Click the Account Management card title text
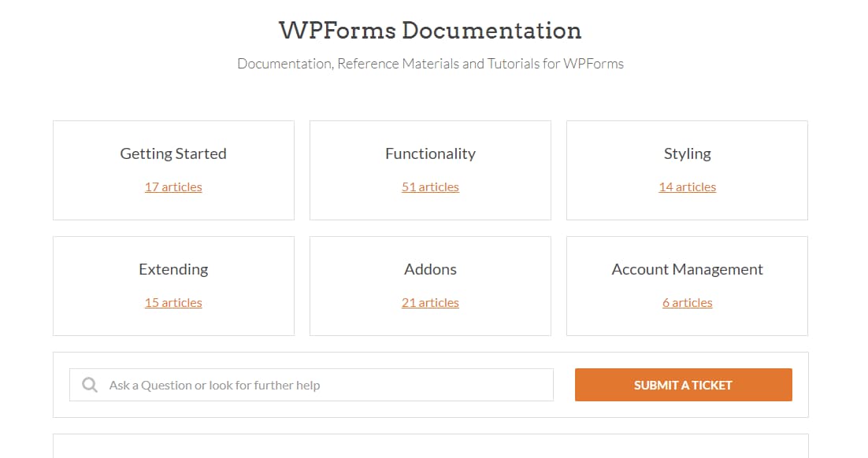This screenshot has height=458, width=868. click(x=687, y=269)
